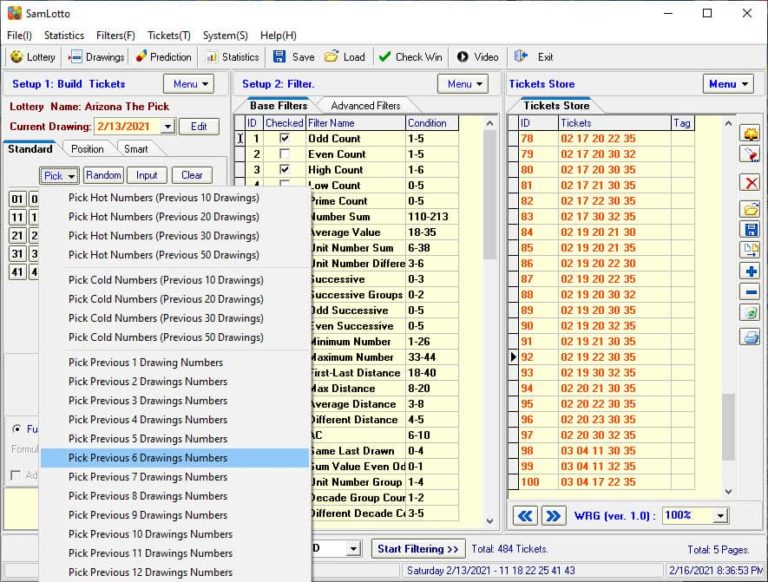Viewport: 768px width, 582px height.
Task: Click the red X delete tickets icon
Action: [x=750, y=183]
